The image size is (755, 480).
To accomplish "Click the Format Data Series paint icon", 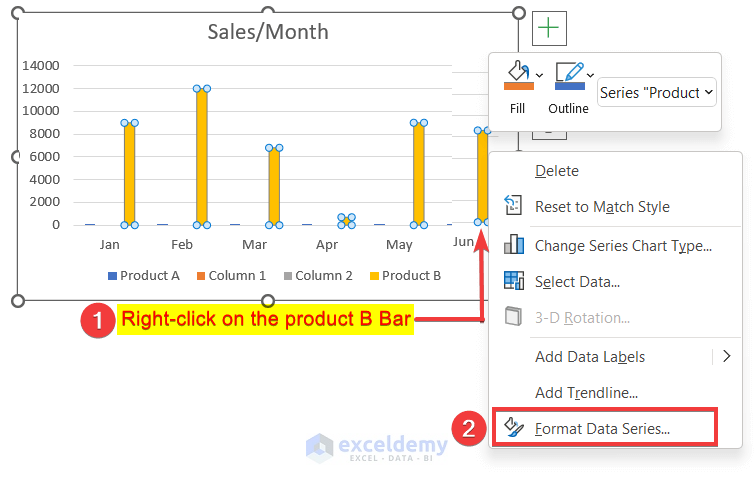I will point(514,428).
